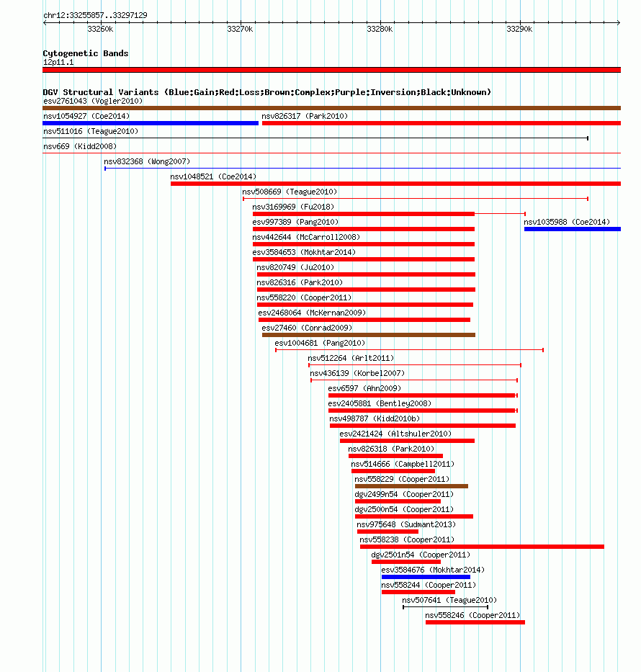Click the 12p11.1 band name text
The width and height of the screenshot is (641, 672).
58,63
